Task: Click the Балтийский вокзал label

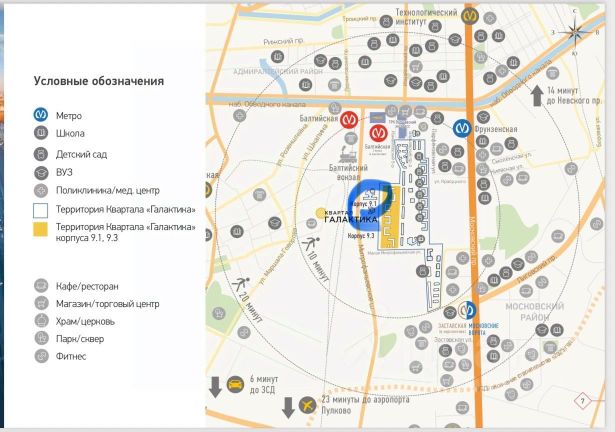Action: click(348, 172)
